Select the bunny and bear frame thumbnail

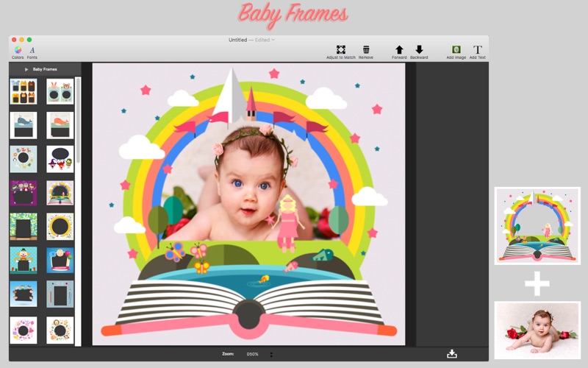pos(60,91)
